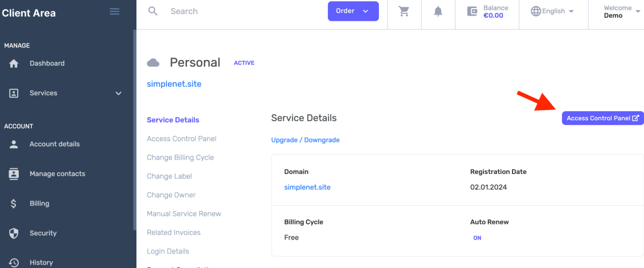
Task: Select Manual Service Renew menu item
Action: [x=184, y=214]
